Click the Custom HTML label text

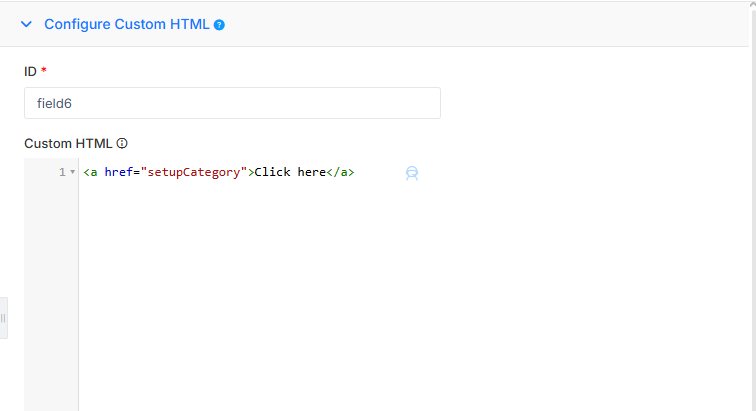pyautogui.click(x=68, y=143)
